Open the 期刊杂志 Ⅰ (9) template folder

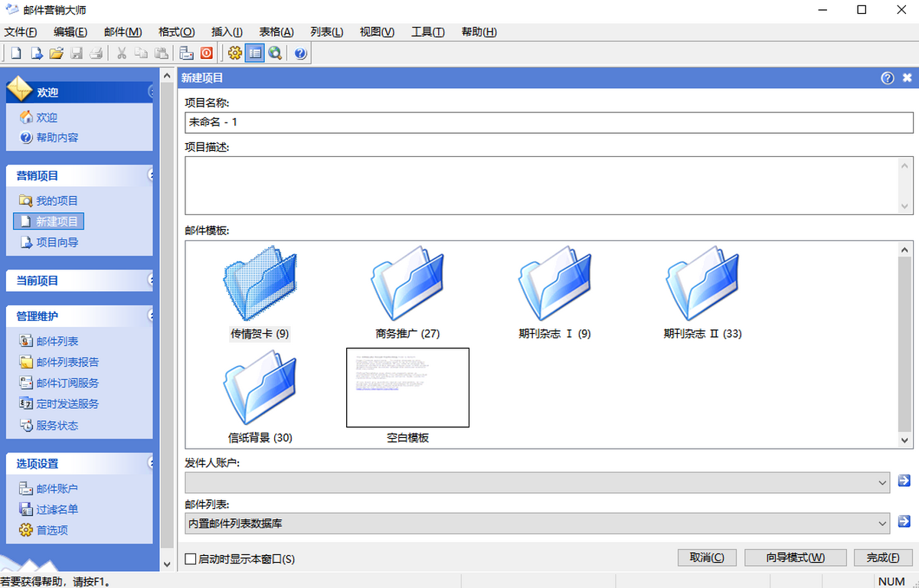[x=554, y=293]
